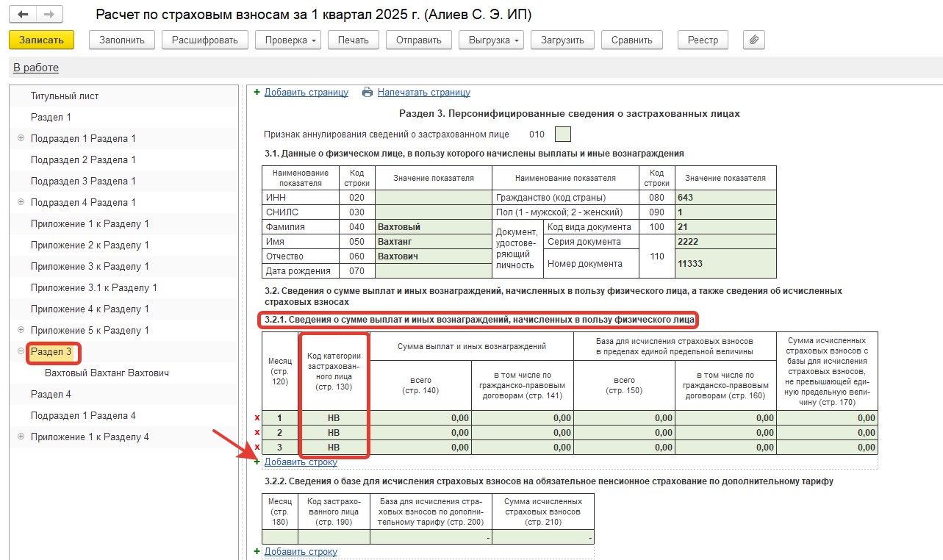Click the Заполнить button
Screen dimensions: 943x560
pos(121,40)
